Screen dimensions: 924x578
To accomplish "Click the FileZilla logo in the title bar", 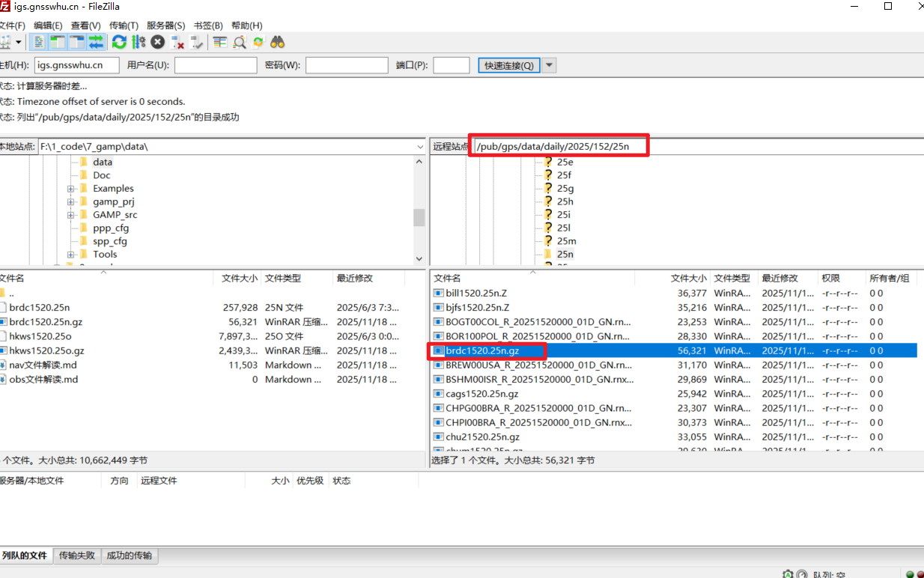I will [4, 6].
